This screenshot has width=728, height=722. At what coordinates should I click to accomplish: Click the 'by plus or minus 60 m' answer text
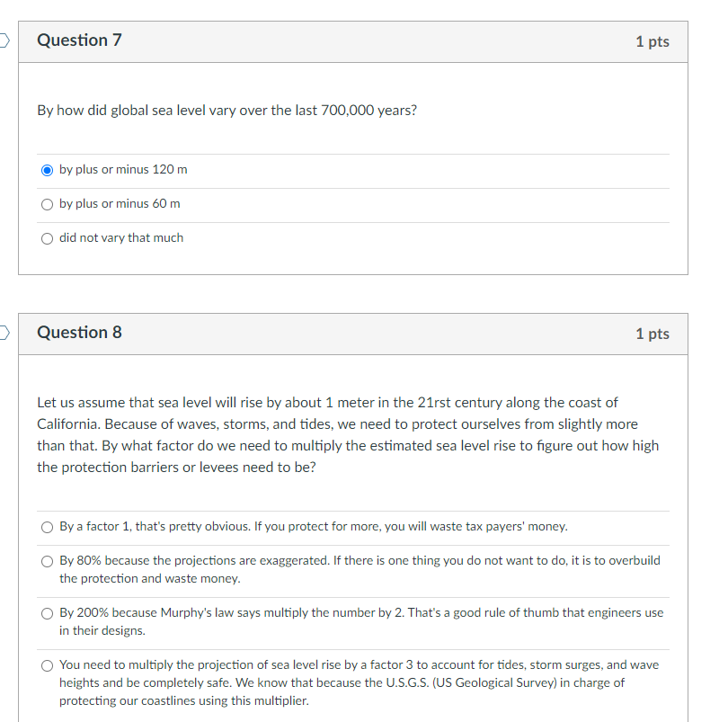click(120, 203)
